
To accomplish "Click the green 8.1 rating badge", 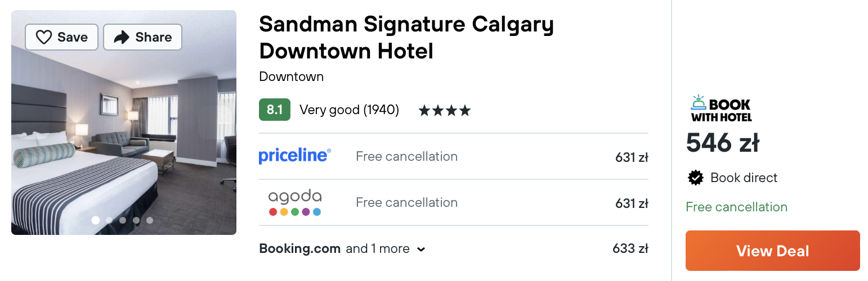I will 275,110.
